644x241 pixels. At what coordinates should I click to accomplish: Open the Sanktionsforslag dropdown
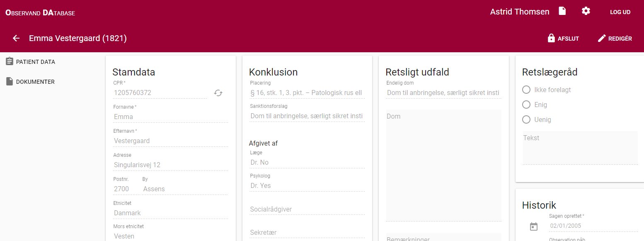click(x=307, y=116)
